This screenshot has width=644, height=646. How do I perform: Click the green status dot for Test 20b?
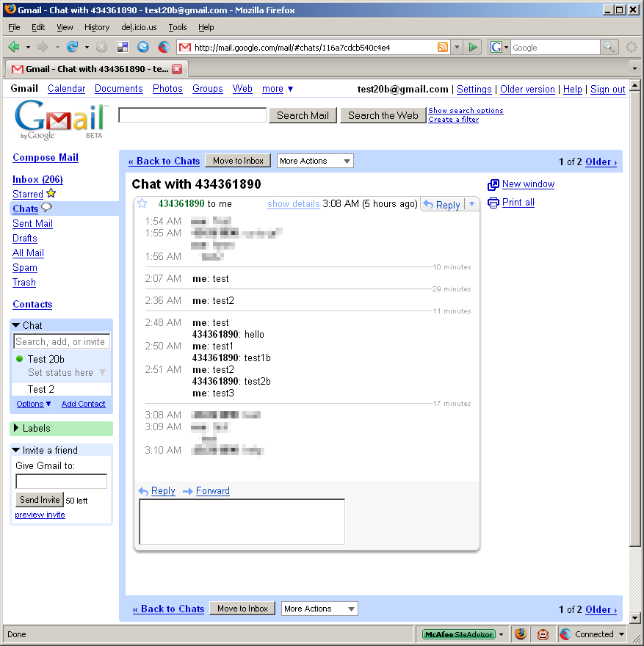point(19,358)
